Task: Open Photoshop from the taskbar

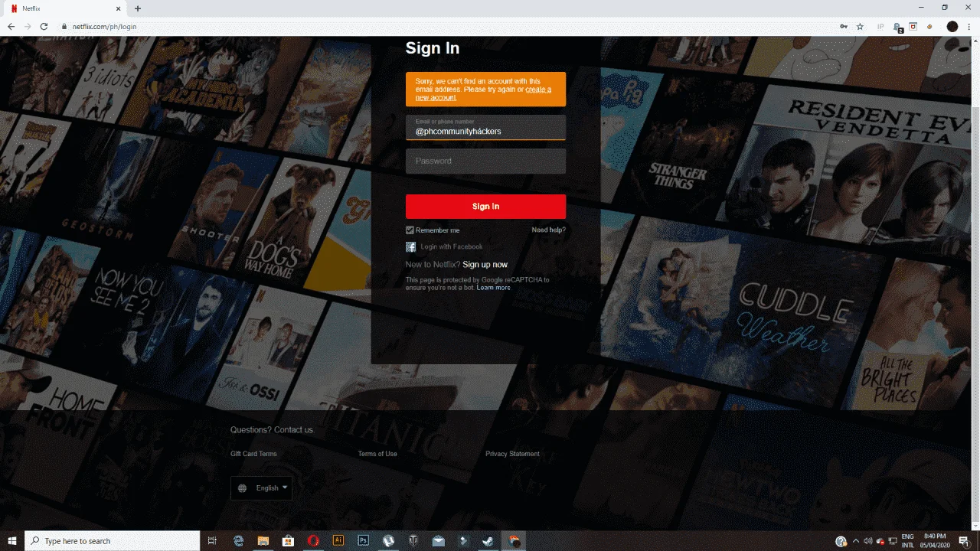Action: (x=364, y=540)
